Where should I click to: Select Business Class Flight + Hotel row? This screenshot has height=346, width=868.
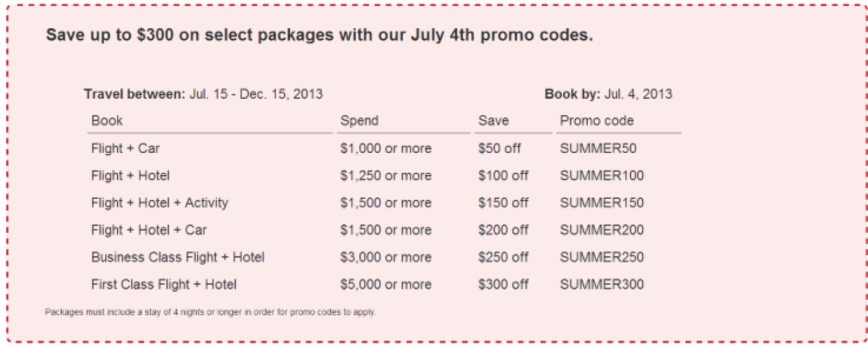pyautogui.click(x=385, y=257)
